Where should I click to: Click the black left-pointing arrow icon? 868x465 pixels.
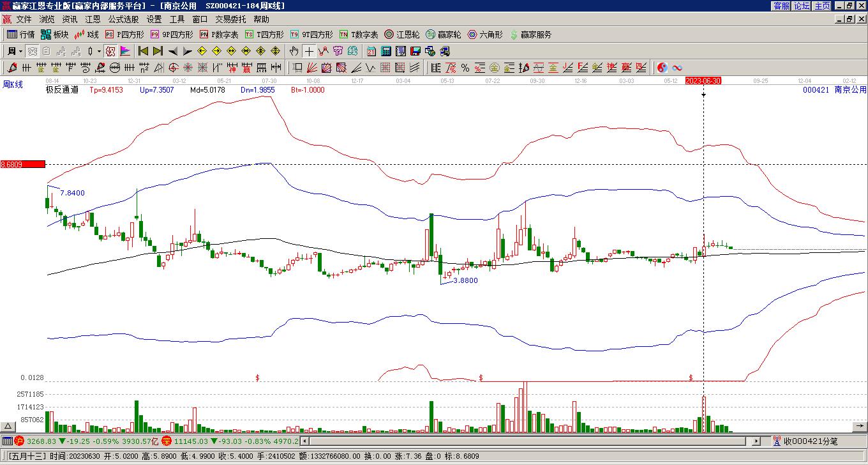pos(172,51)
